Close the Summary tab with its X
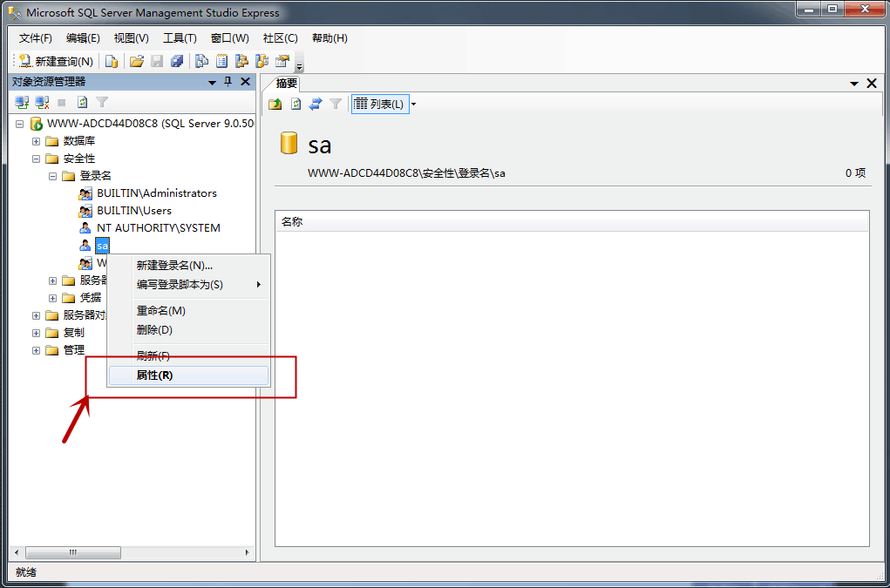 coord(872,84)
